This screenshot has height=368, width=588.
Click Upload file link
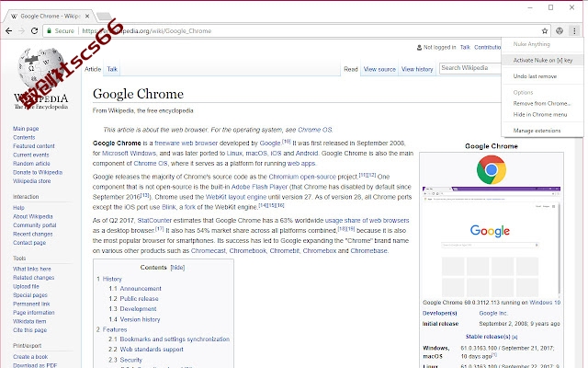tap(26, 286)
